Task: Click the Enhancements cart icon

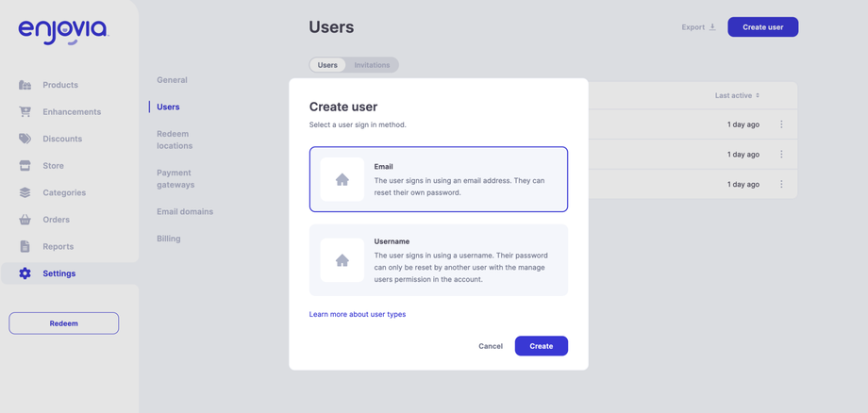Action: (25, 111)
